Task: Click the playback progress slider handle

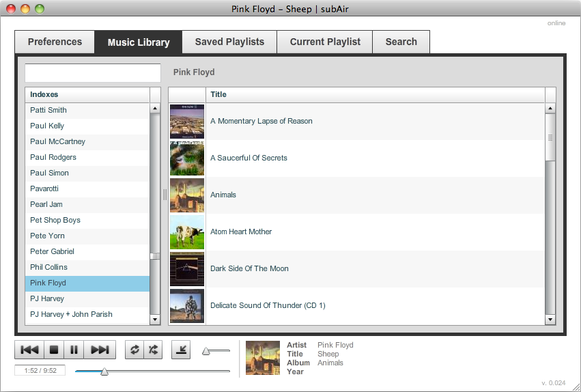Action: click(104, 372)
